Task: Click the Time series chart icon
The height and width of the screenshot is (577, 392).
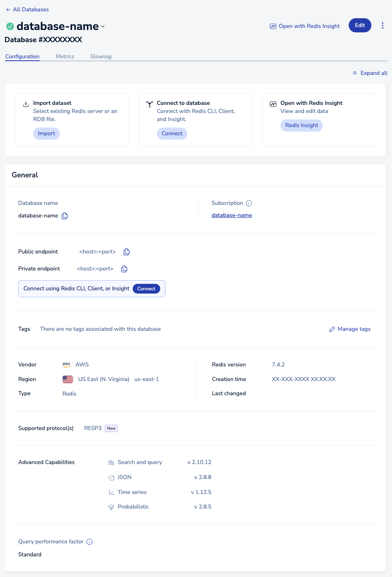Action: coord(111,492)
